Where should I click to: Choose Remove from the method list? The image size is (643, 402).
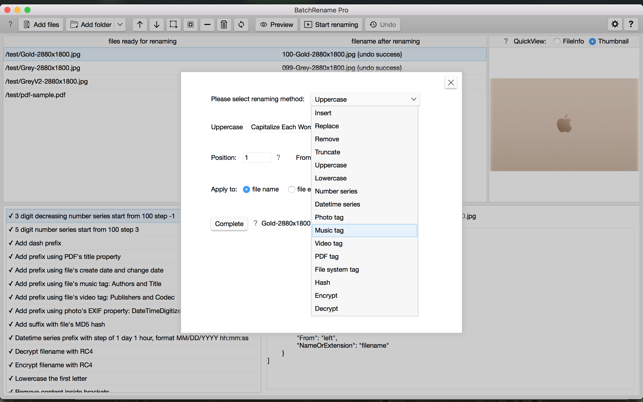pos(365,139)
